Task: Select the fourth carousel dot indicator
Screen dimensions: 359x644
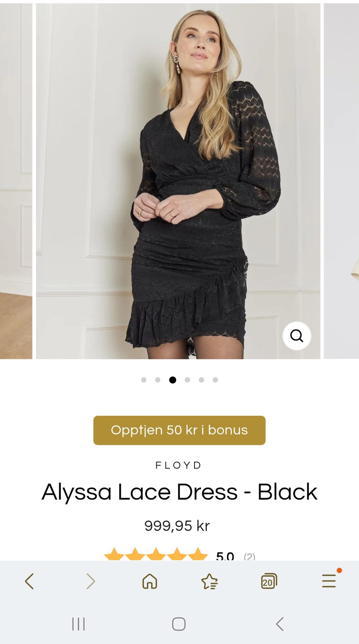Action: pos(187,380)
